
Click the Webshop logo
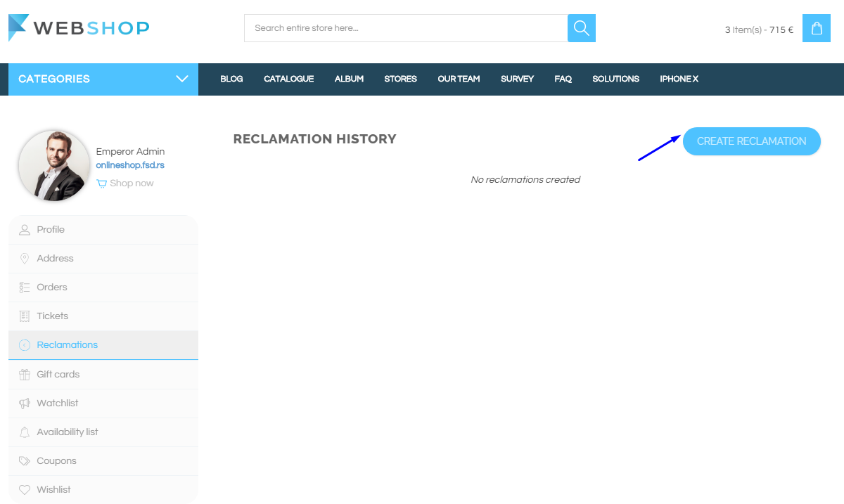point(79,28)
